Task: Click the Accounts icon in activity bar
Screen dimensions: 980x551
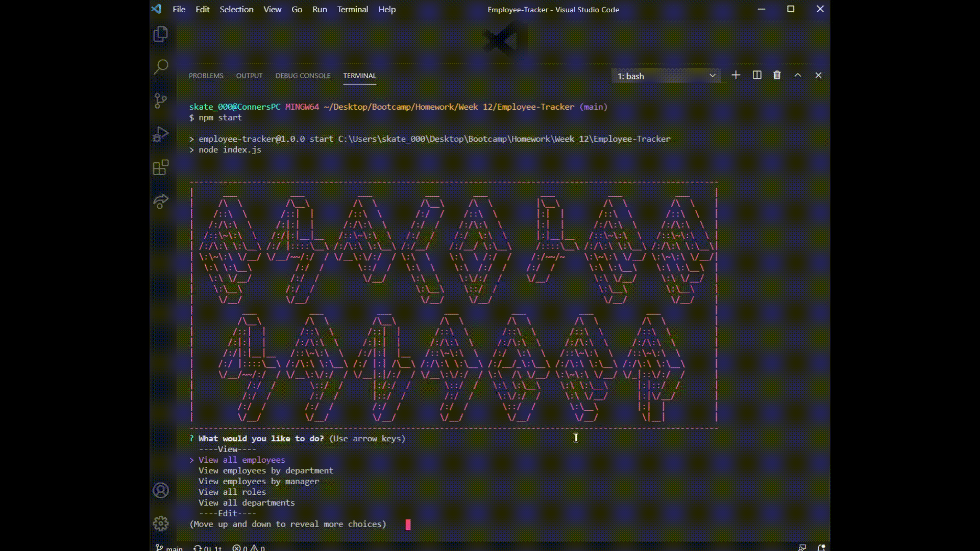Action: 161,490
